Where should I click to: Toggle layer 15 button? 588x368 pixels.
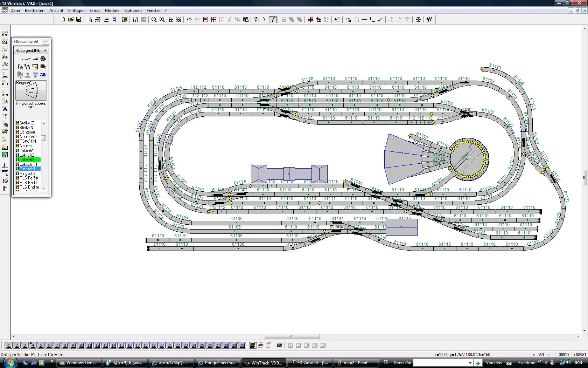point(121,345)
